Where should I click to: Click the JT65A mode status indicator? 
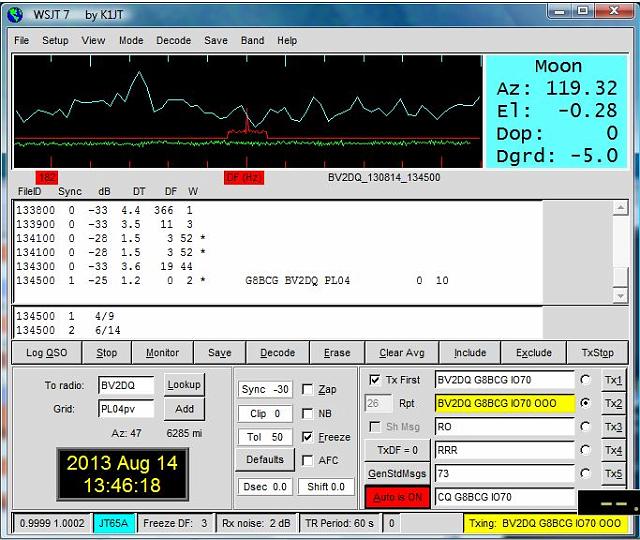pyautogui.click(x=113, y=523)
